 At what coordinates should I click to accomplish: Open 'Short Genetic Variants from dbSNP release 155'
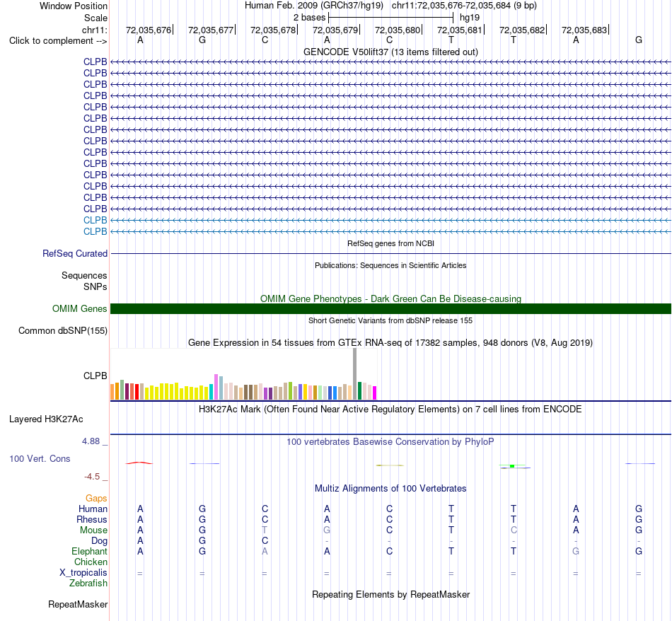coord(390,320)
